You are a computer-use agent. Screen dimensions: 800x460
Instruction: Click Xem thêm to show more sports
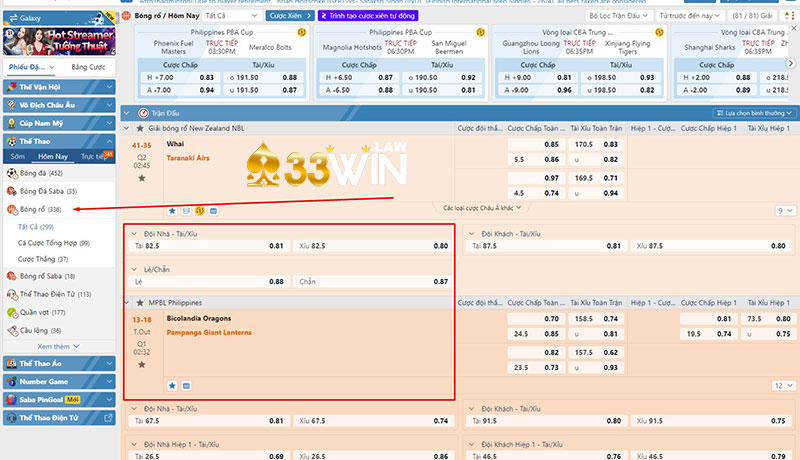(x=55, y=346)
